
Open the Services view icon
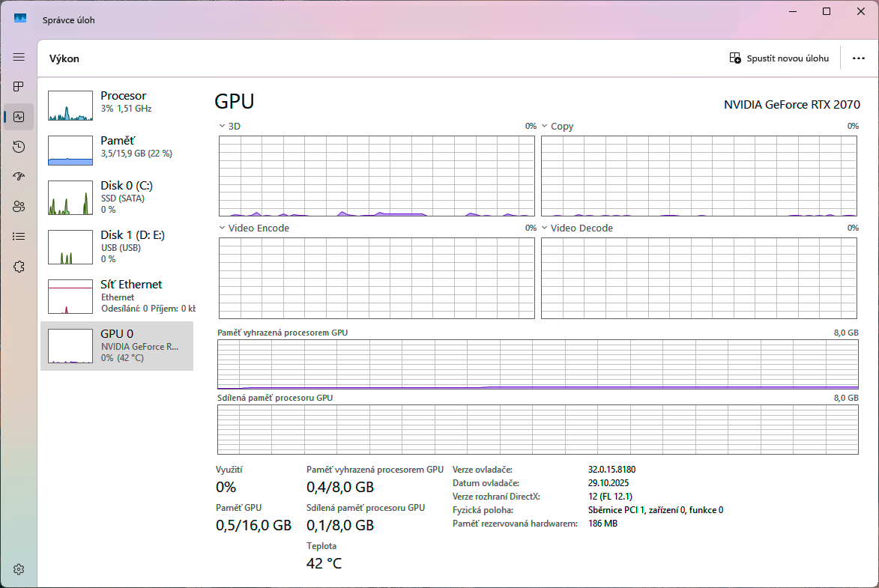click(x=19, y=266)
